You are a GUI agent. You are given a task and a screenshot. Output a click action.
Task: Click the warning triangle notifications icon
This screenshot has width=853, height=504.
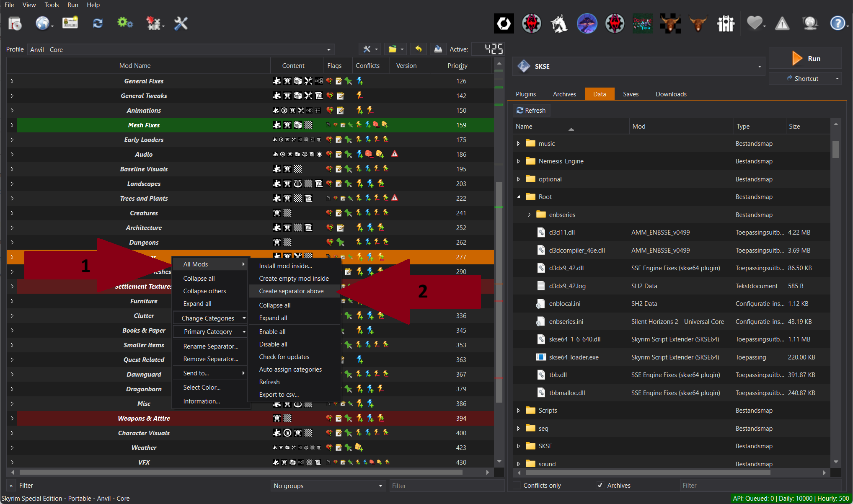[782, 23]
